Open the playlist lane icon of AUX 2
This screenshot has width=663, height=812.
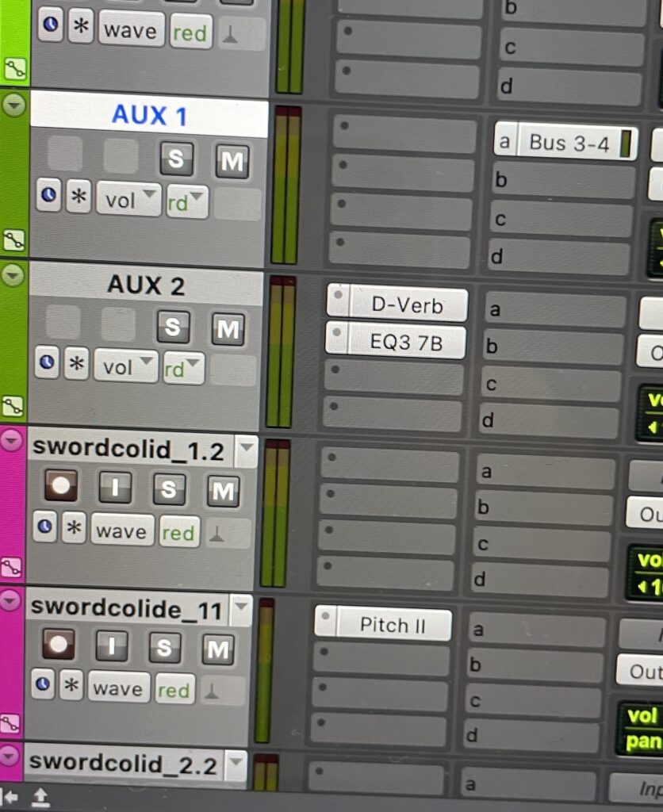click(x=13, y=405)
